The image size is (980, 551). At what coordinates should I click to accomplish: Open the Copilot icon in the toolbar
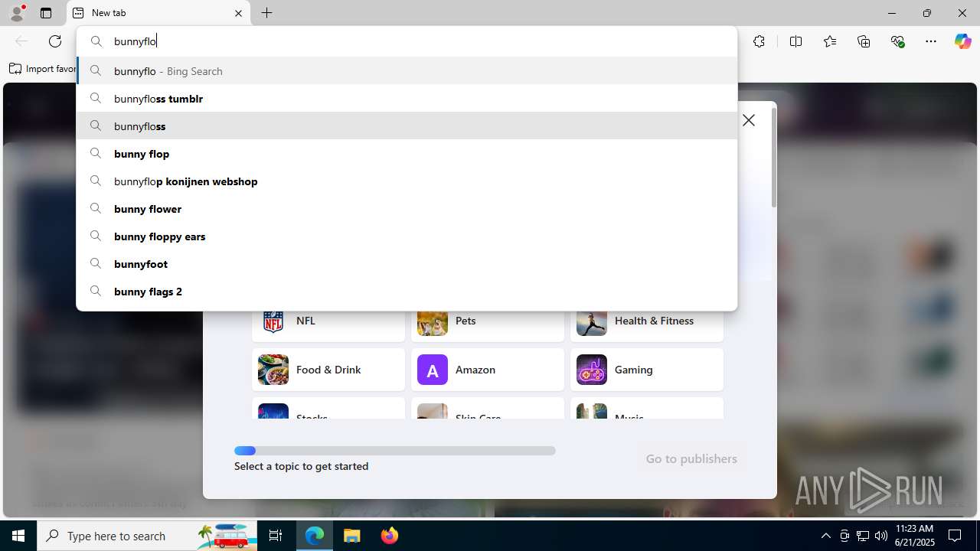(962, 41)
